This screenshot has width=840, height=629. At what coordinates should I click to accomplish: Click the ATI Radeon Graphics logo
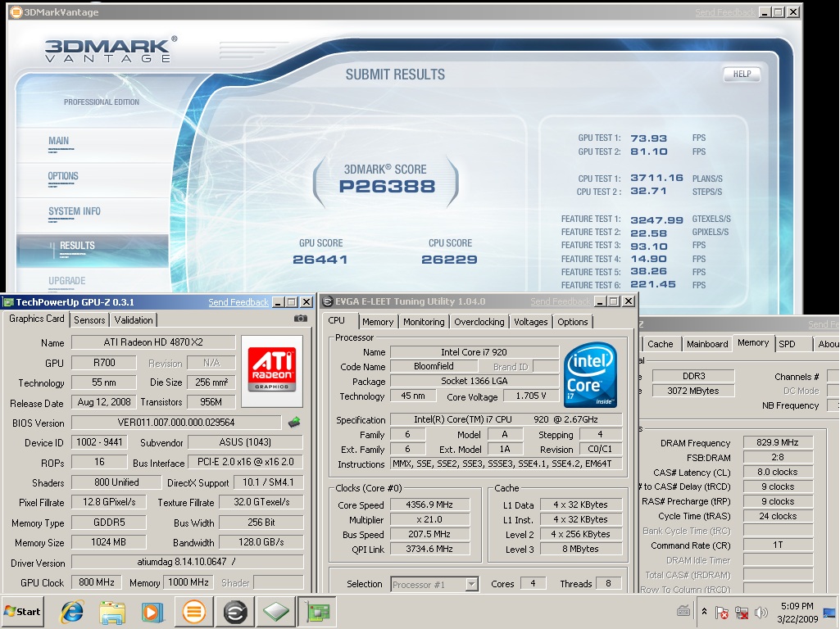pos(271,370)
